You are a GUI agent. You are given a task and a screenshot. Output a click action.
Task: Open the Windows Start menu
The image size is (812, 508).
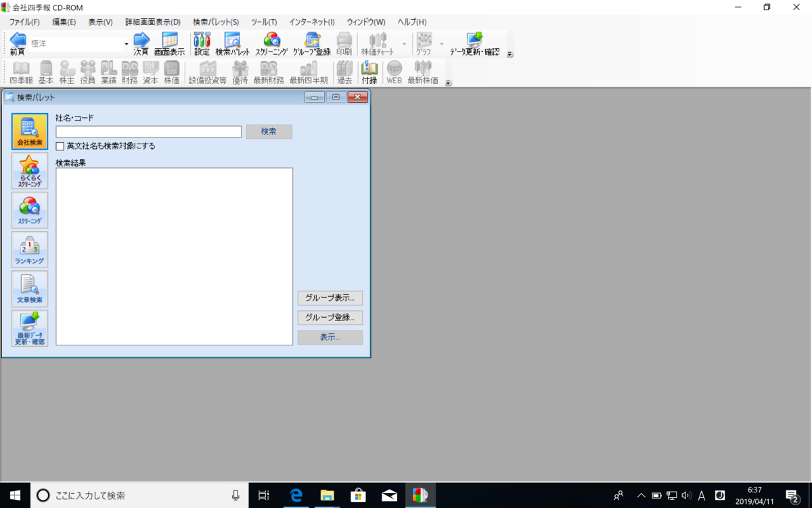click(x=15, y=495)
